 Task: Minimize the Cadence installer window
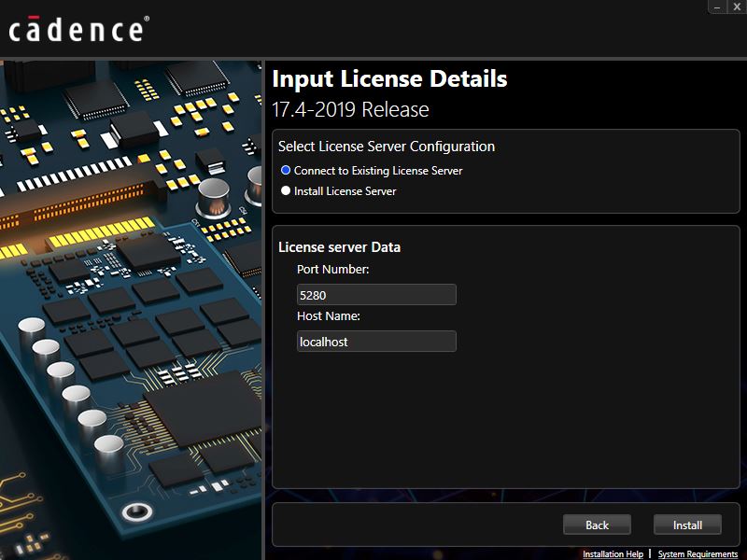tap(717, 7)
